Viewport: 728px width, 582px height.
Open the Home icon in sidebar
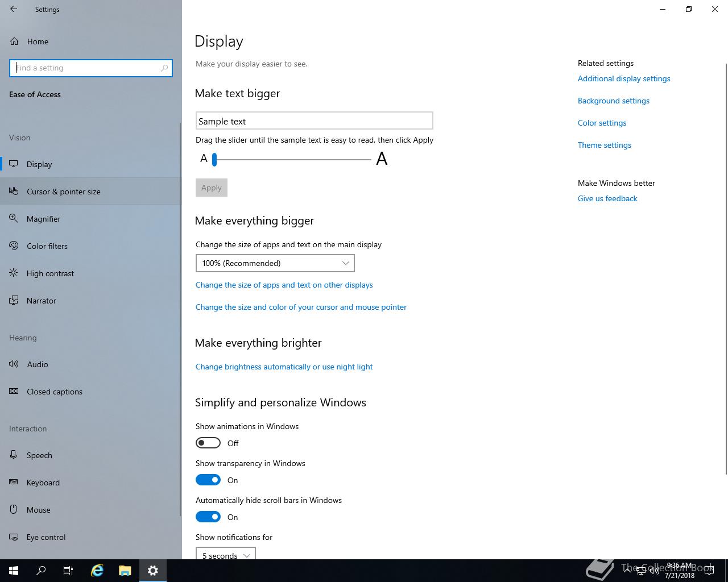(14, 41)
